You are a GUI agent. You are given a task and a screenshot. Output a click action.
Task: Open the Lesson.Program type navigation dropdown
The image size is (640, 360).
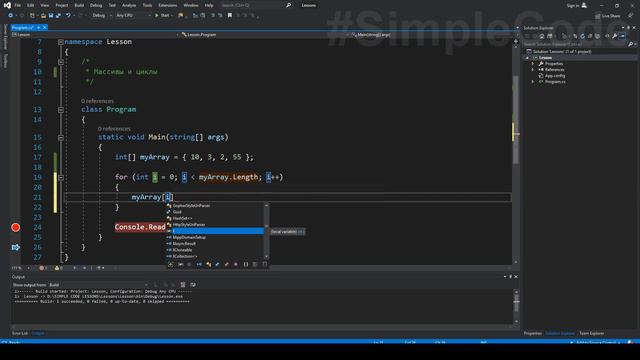tap(264, 35)
